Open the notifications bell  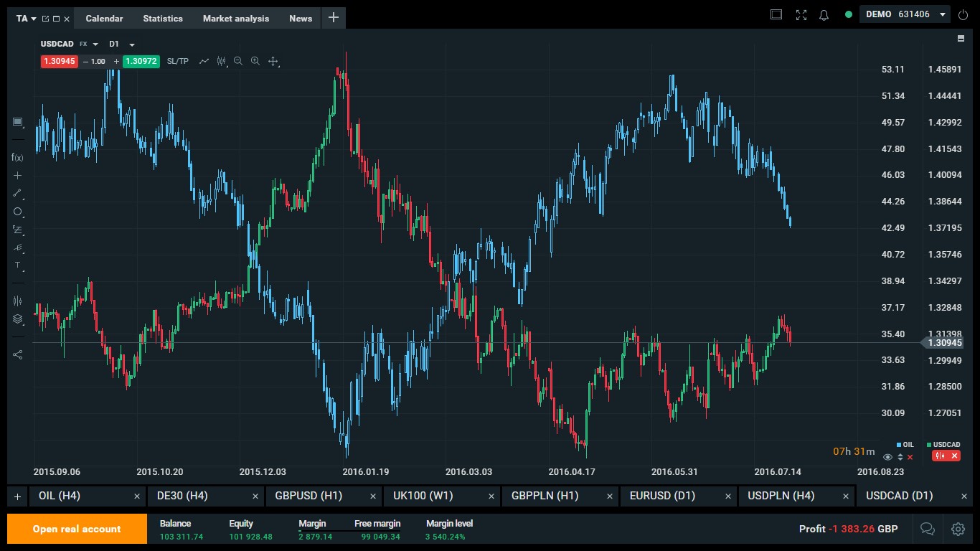(x=824, y=15)
